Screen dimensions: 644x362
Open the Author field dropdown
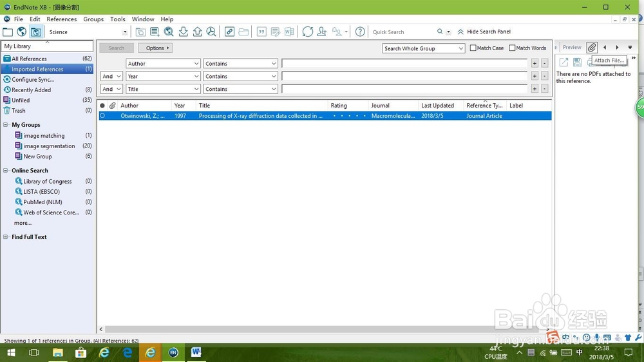pyautogui.click(x=163, y=64)
